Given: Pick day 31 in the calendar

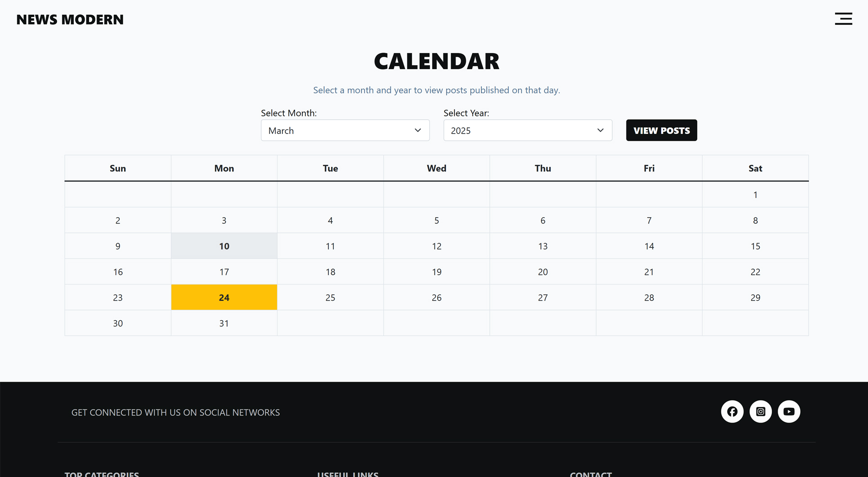Looking at the screenshot, I should pyautogui.click(x=224, y=323).
